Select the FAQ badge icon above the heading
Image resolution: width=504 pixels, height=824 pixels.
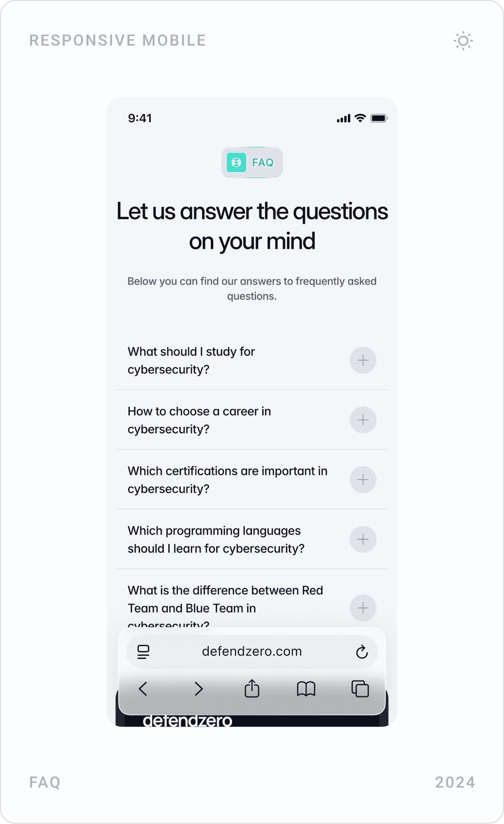236,162
